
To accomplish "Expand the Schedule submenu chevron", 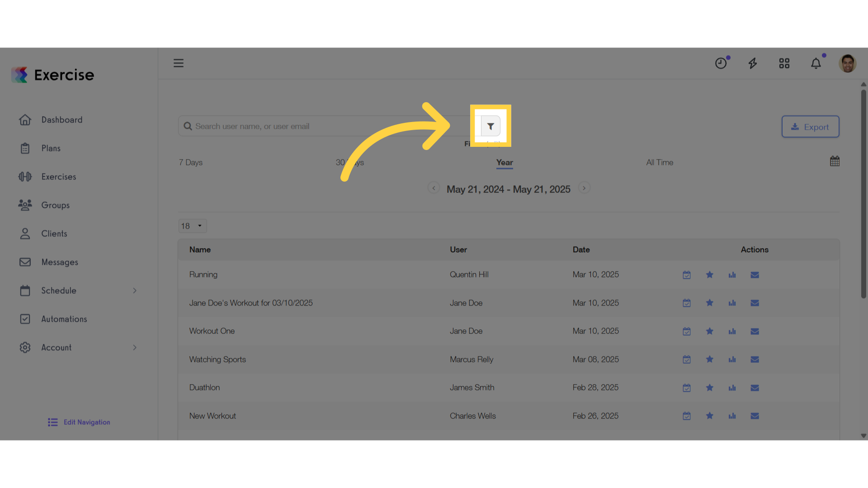I will 135,291.
